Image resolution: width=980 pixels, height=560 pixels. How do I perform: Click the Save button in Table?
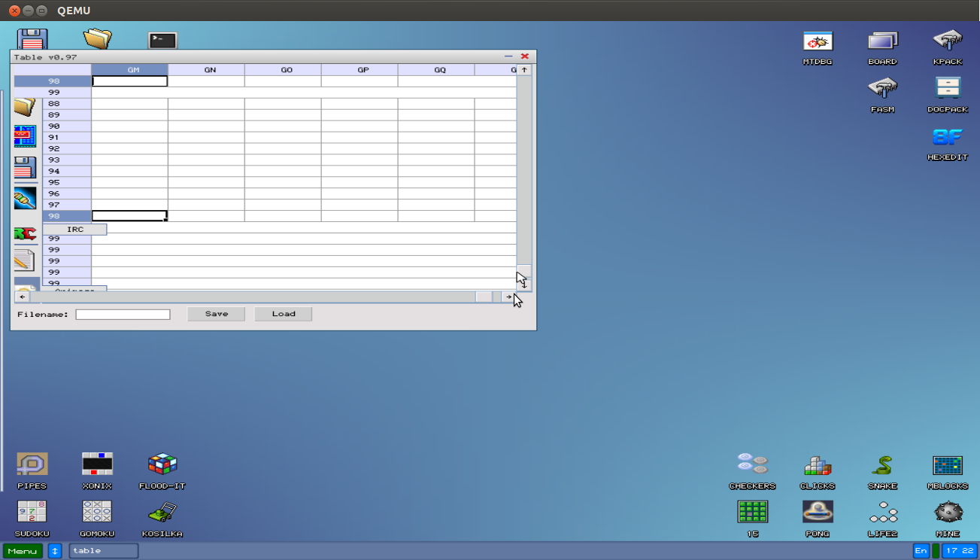tap(217, 314)
